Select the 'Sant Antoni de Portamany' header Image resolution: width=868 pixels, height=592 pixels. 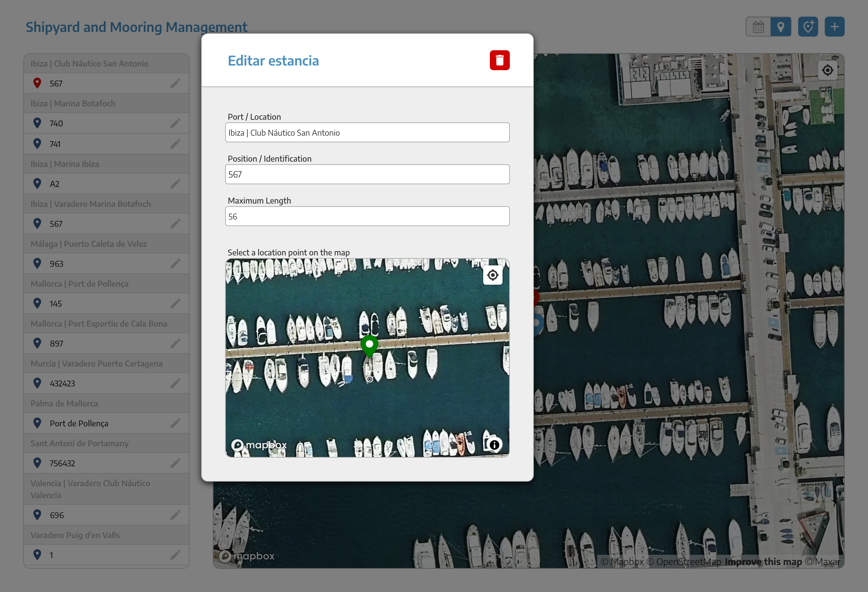click(106, 443)
